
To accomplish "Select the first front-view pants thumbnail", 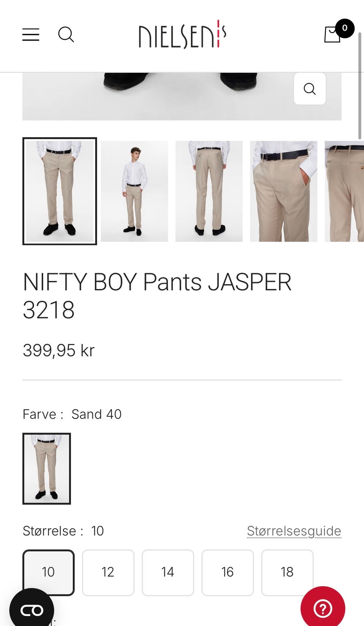I will pyautogui.click(x=60, y=191).
